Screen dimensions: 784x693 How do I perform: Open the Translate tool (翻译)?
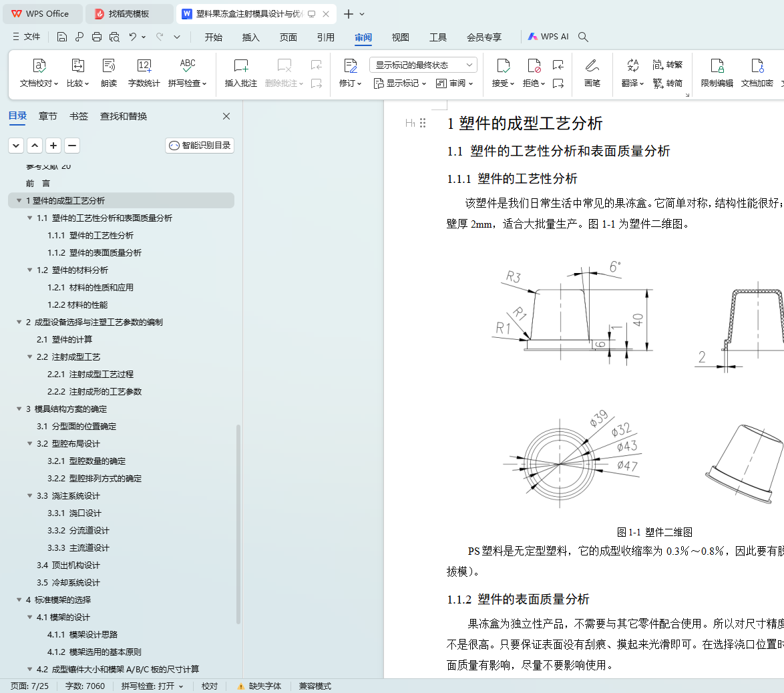(632, 73)
